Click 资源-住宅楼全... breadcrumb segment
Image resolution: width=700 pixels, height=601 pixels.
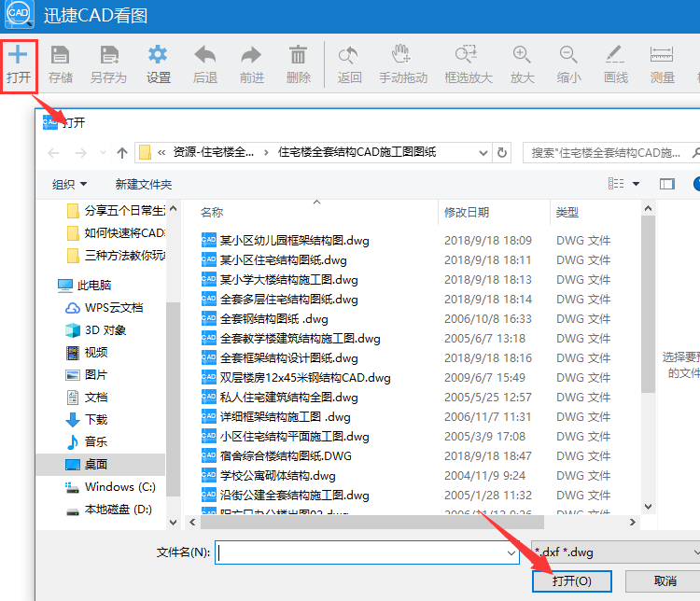(214, 152)
